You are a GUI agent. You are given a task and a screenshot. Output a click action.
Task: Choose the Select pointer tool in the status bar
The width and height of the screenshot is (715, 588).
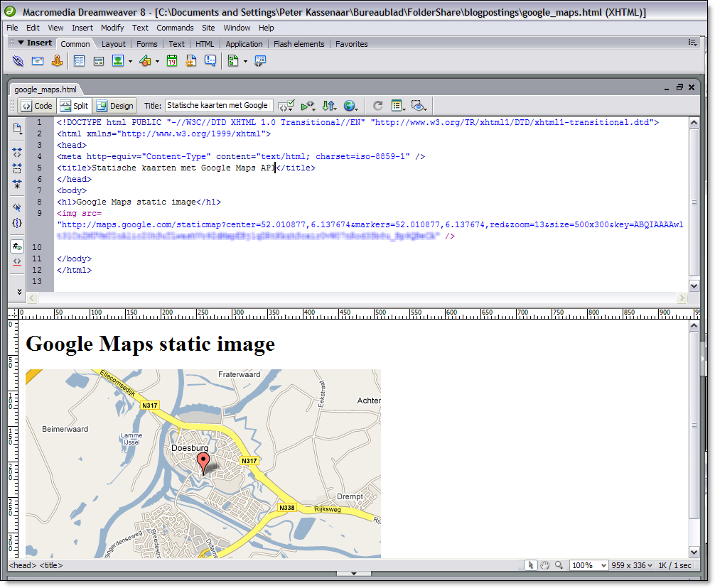[x=530, y=565]
